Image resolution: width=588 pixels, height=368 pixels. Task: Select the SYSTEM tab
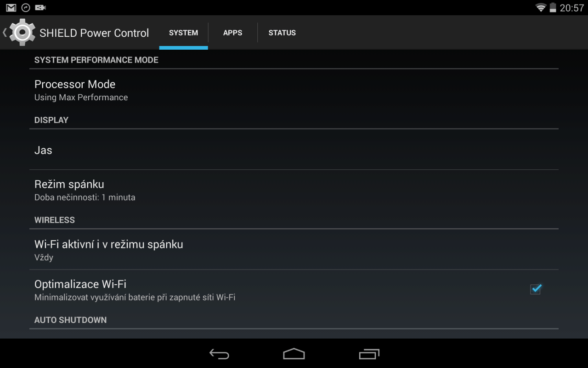coord(183,33)
